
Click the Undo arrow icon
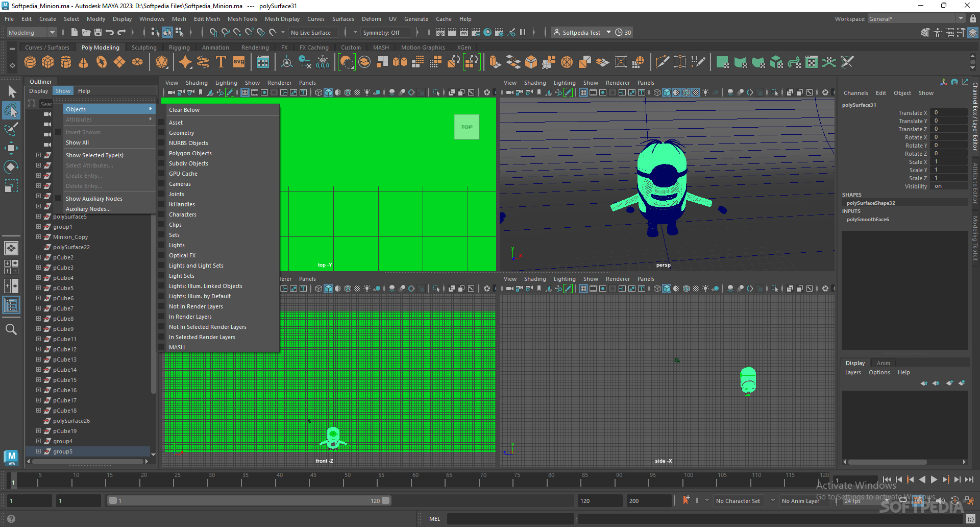point(110,32)
